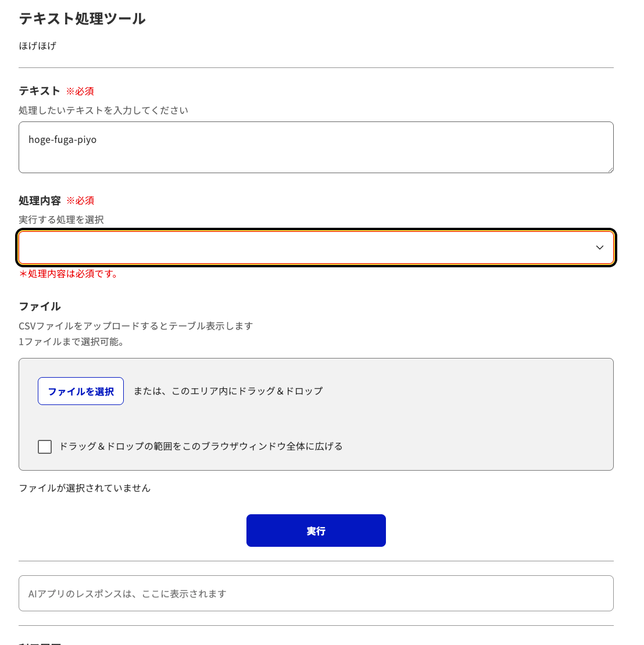
Task: Click the テキスト処理ツール page title
Action: click(82, 19)
